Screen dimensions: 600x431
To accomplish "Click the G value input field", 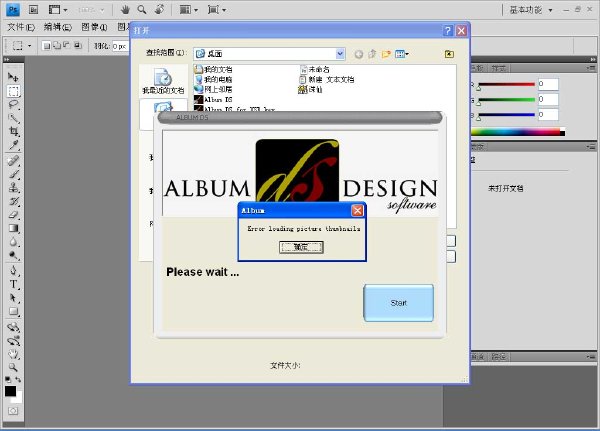I will [x=548, y=100].
